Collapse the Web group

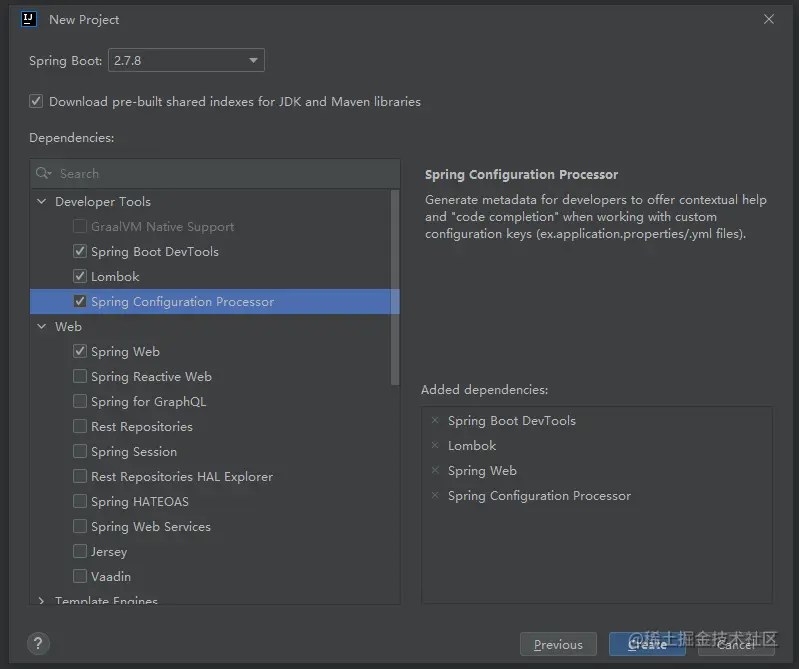(42, 326)
